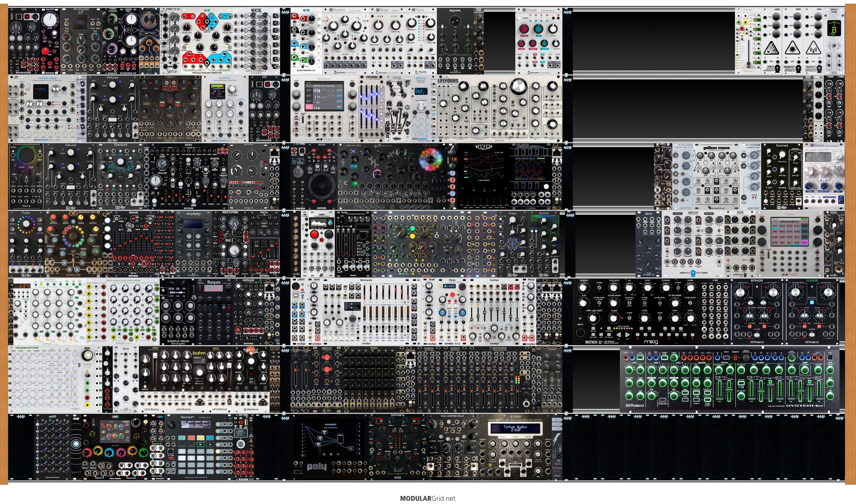Screen dimensions: 856x504
Task: Select the Marbles random sampler module
Action: point(345,41)
